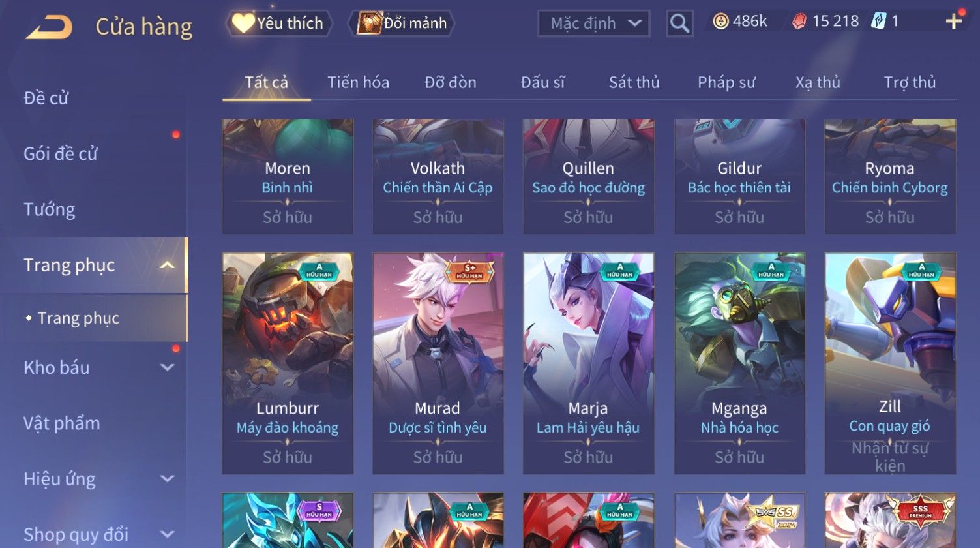Open the Mặc định sort dropdown
The width and height of the screenshot is (980, 548).
click(x=593, y=23)
